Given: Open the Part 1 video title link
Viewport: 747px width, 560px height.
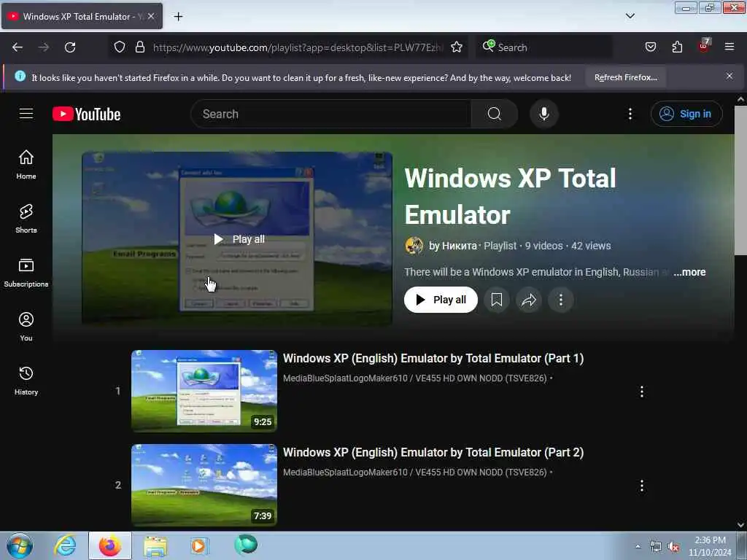Looking at the screenshot, I should [433, 358].
